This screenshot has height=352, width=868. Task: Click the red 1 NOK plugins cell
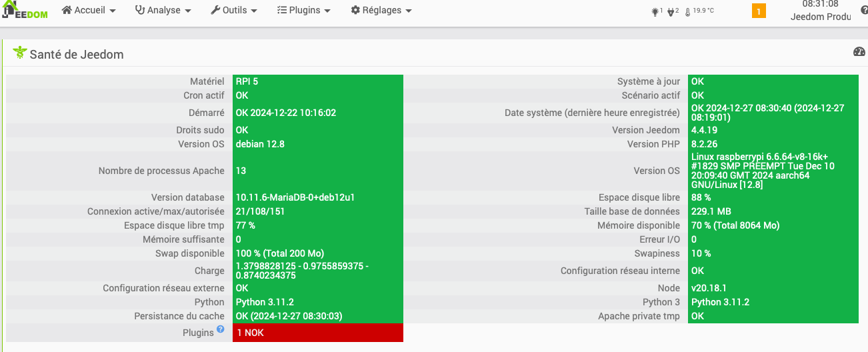click(318, 333)
